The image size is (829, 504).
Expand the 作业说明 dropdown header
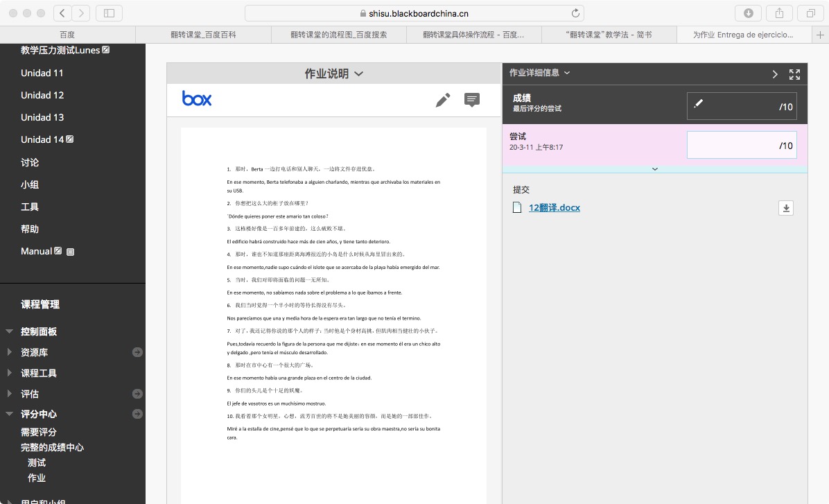[x=334, y=73]
